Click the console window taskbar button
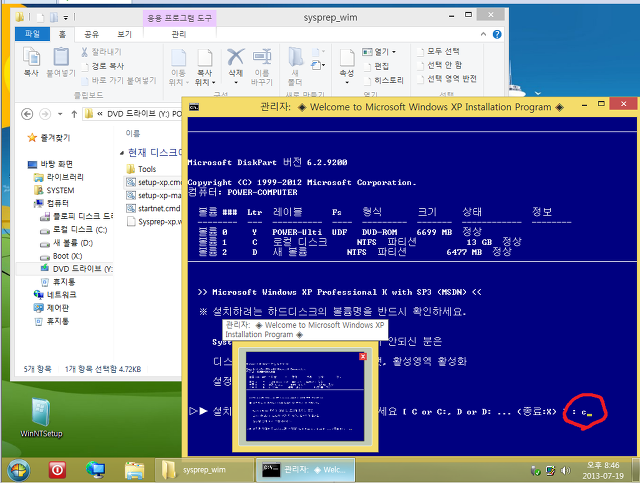This screenshot has width=640, height=483. pos(305,470)
